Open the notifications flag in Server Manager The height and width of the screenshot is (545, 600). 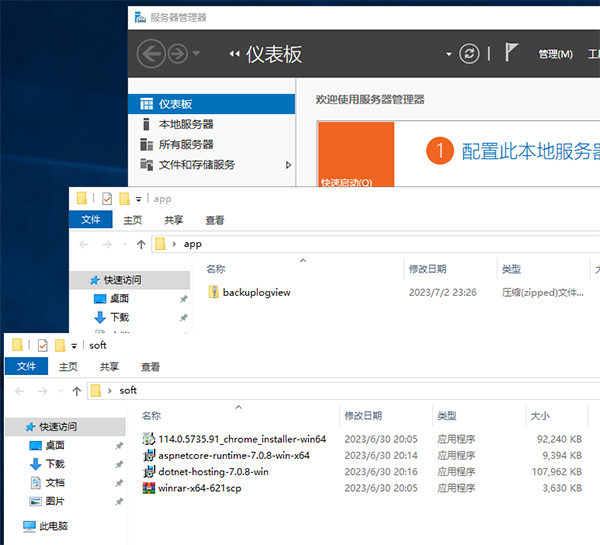(x=512, y=54)
